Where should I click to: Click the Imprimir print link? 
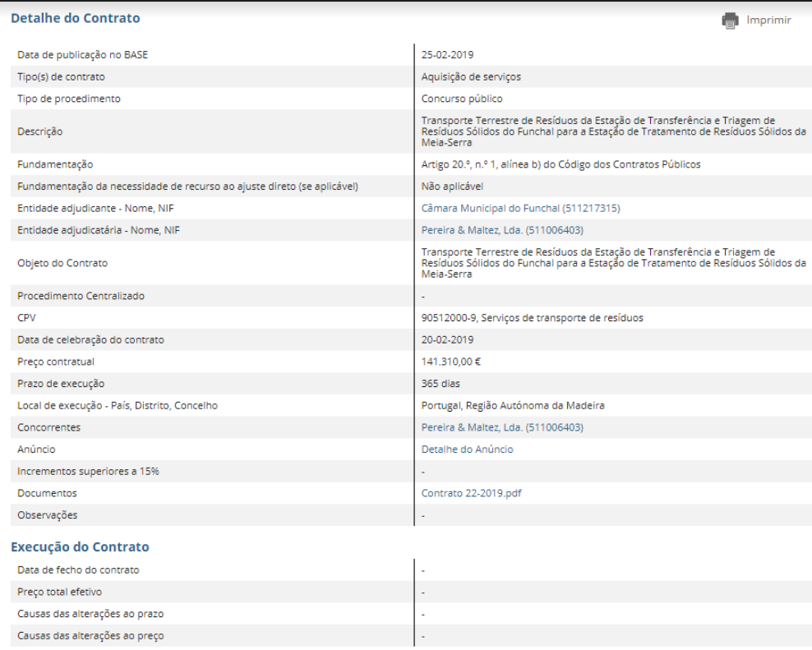(x=768, y=20)
